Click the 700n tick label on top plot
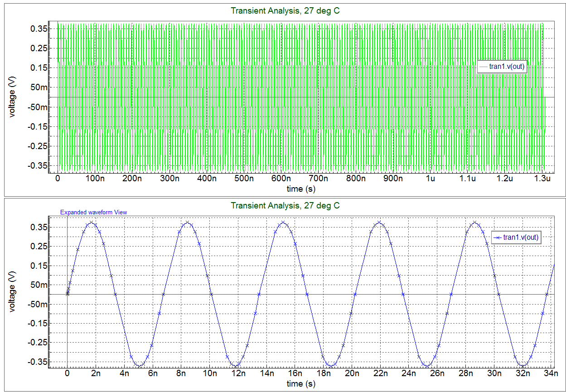Image resolution: width=566 pixels, height=392 pixels. click(x=318, y=178)
